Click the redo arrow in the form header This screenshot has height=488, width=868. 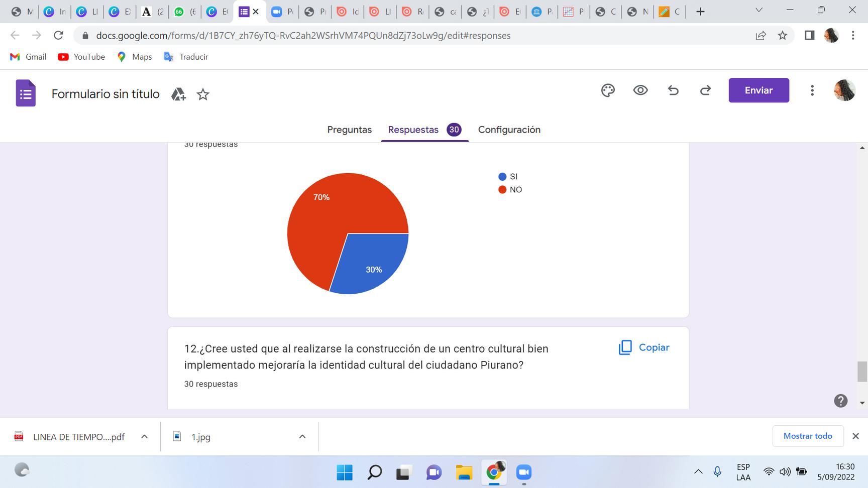pos(706,90)
